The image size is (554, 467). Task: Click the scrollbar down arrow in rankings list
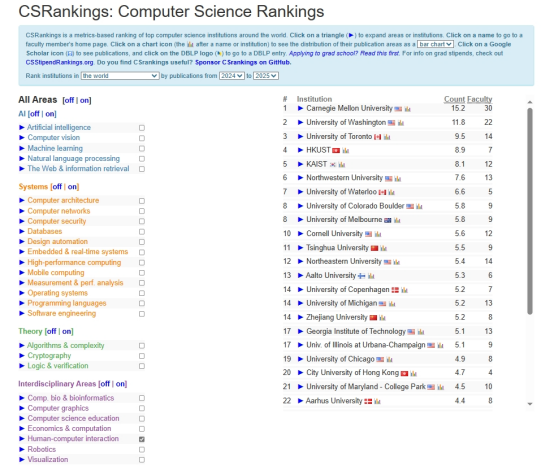[530, 404]
